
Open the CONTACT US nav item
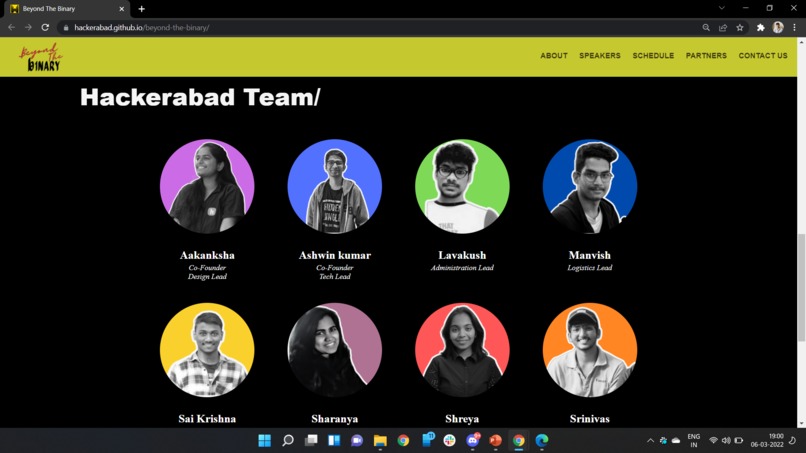[763, 56]
